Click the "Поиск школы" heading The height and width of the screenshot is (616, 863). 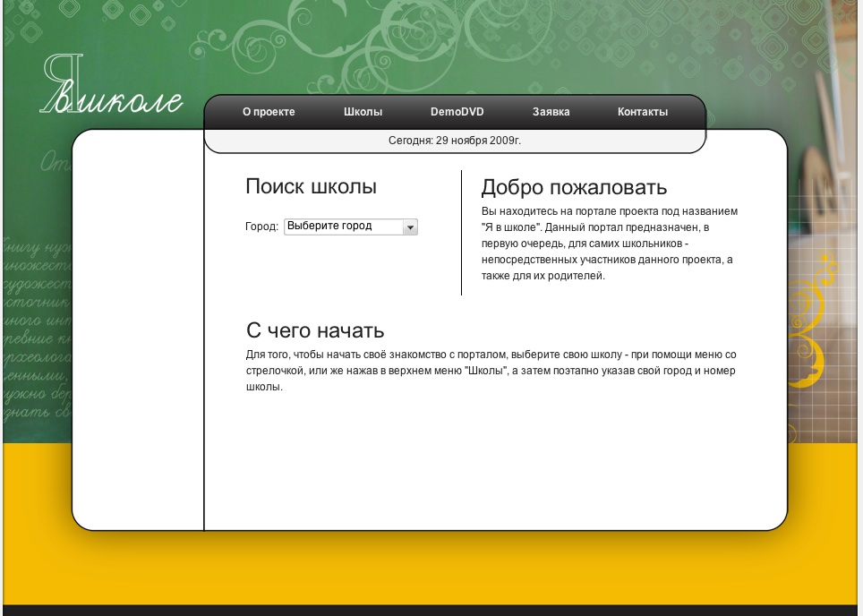click(x=311, y=187)
